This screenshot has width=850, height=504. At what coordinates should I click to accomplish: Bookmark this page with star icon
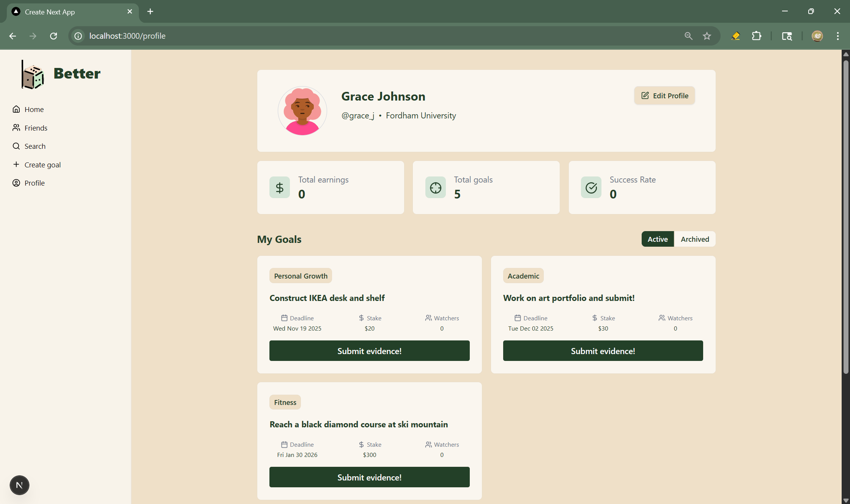(x=707, y=36)
